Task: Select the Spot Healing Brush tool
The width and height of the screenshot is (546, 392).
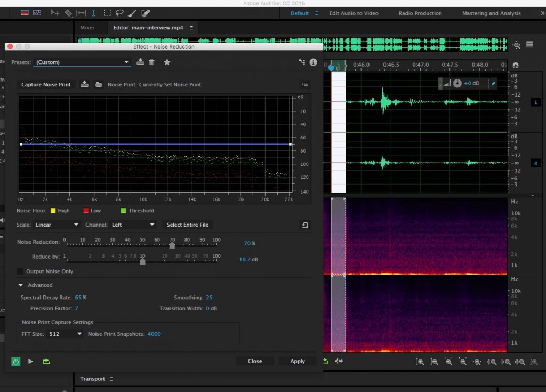Action: coord(145,13)
